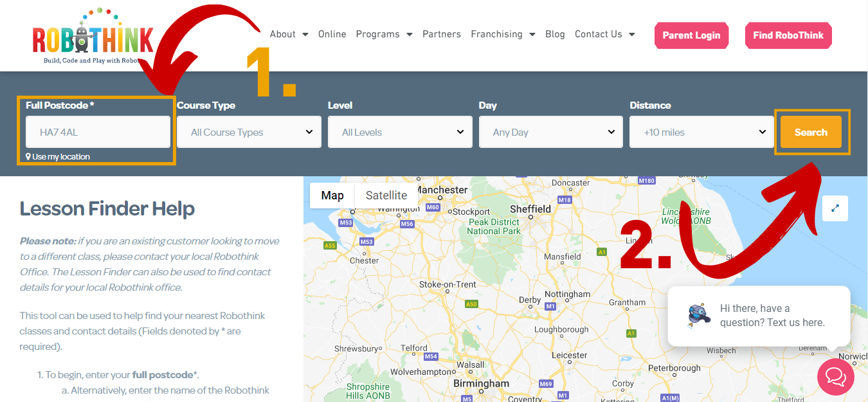Click Shropshire Hills AONB label
This screenshot has width=868, height=402.
click(368, 391)
